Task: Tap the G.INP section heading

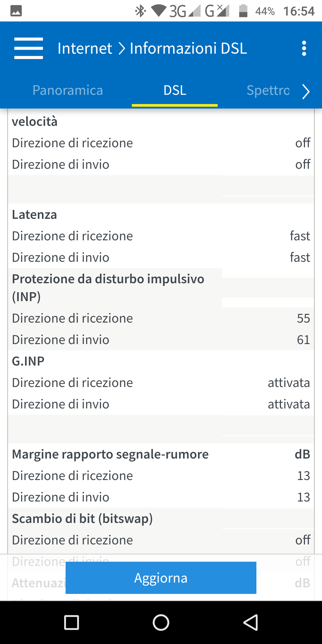Action: (28, 361)
